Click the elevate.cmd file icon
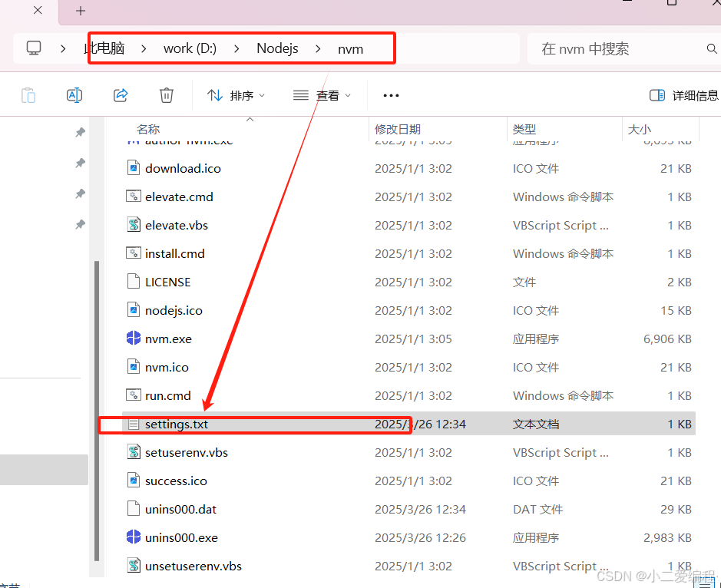Image resolution: width=721 pixels, height=588 pixels. 134,197
